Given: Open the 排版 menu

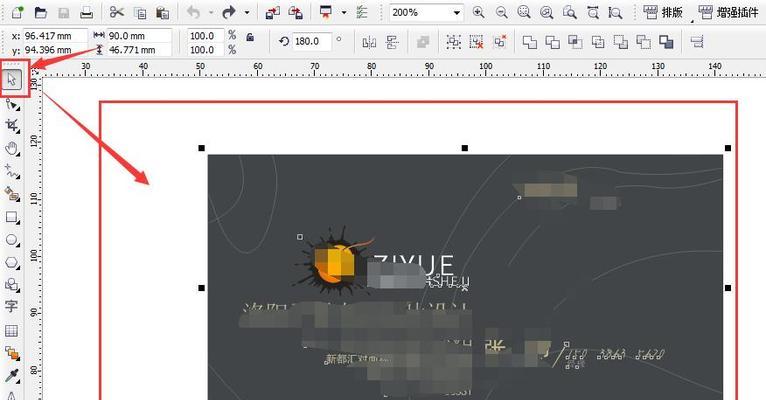Looking at the screenshot, I should (x=662, y=12).
